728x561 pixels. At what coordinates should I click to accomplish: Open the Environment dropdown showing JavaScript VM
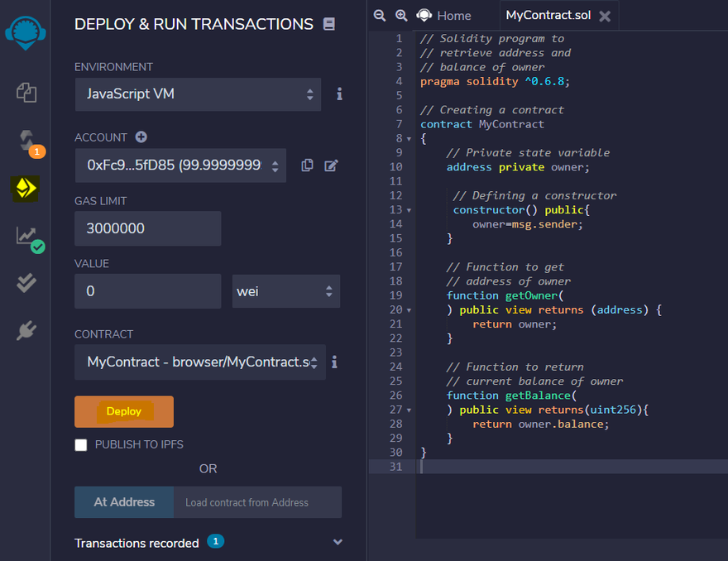coord(197,94)
